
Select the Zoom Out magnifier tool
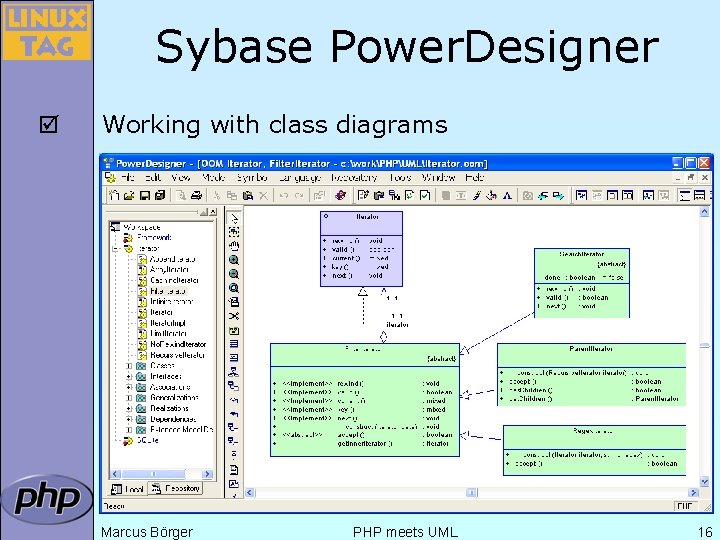coord(234,274)
